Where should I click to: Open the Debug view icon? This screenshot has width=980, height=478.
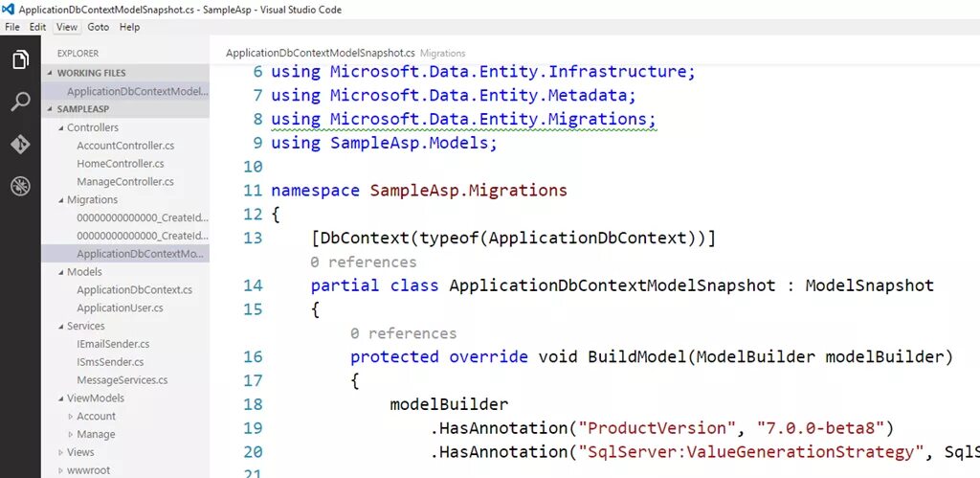click(20, 186)
